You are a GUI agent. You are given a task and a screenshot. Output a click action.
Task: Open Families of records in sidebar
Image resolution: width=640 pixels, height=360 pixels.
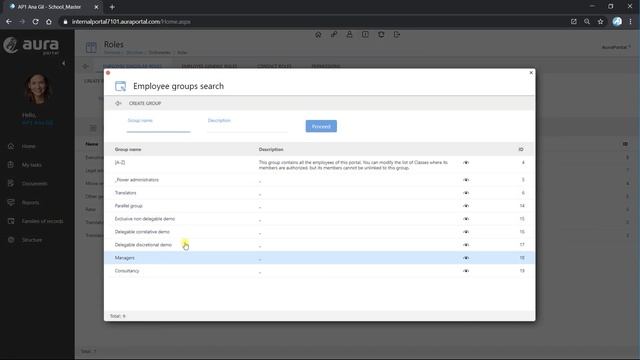point(42,221)
